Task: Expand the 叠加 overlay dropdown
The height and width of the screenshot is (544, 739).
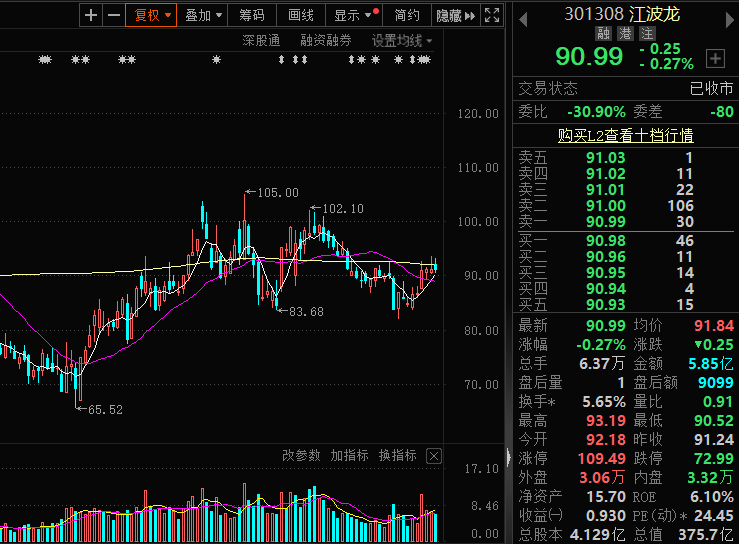Action: [x=203, y=15]
